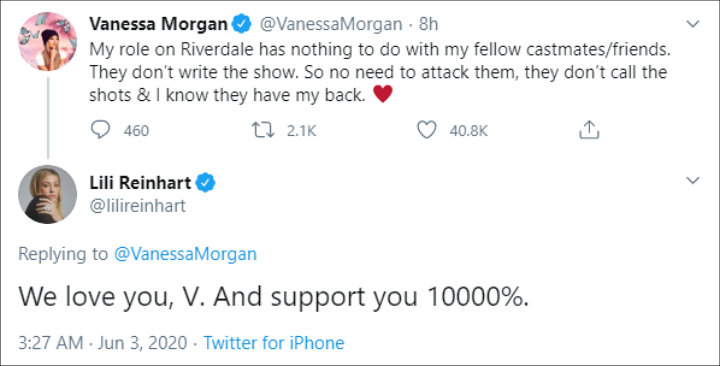Screen dimensions: 720x366
Task: Like the tweet with the heart outline icon
Action: tap(427, 130)
